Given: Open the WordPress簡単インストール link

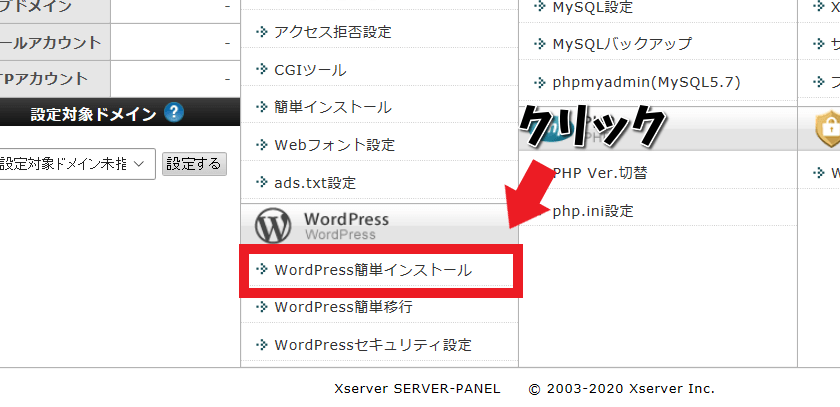Looking at the screenshot, I should pyautogui.click(x=373, y=270).
